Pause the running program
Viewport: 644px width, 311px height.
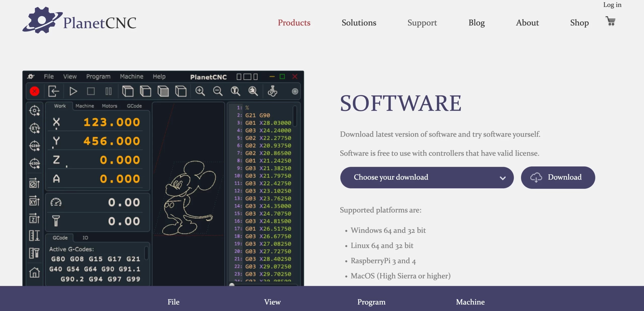pos(108,91)
